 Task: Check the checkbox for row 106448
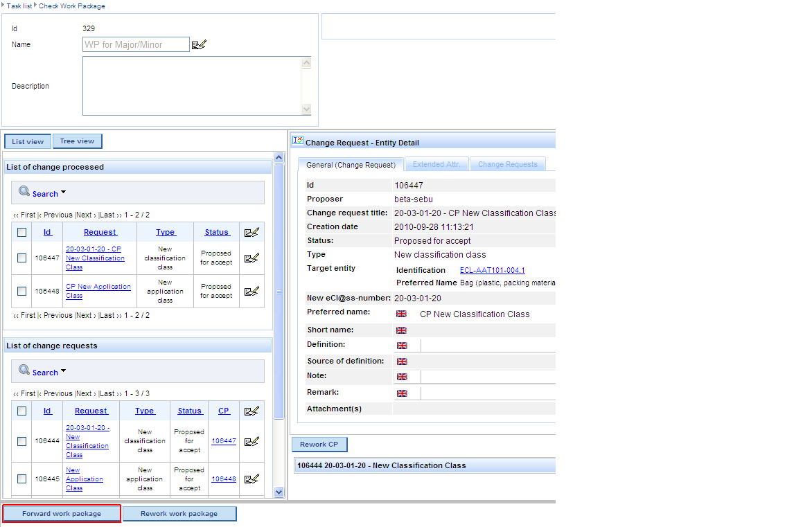tap(22, 292)
